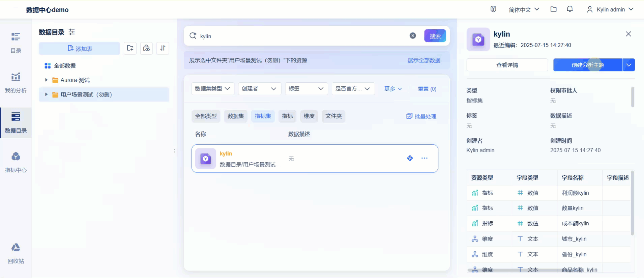This screenshot has height=278, width=644.
Task: Click the 展示全部数据 link
Action: (x=424, y=60)
